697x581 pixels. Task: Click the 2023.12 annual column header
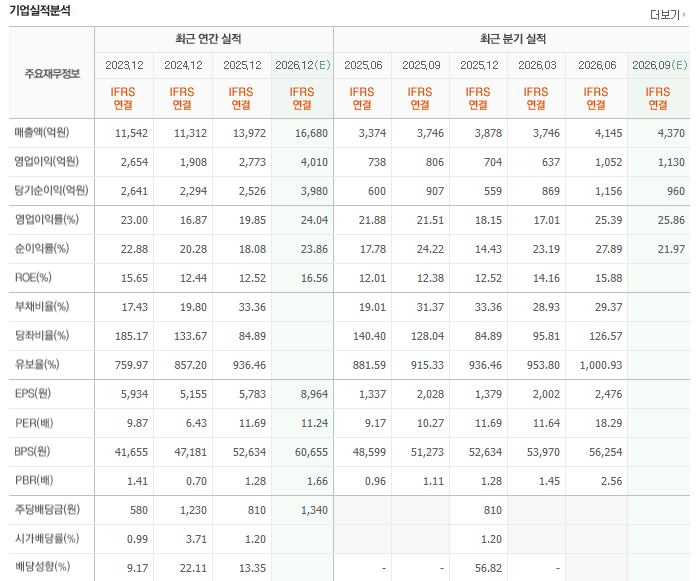coord(124,65)
